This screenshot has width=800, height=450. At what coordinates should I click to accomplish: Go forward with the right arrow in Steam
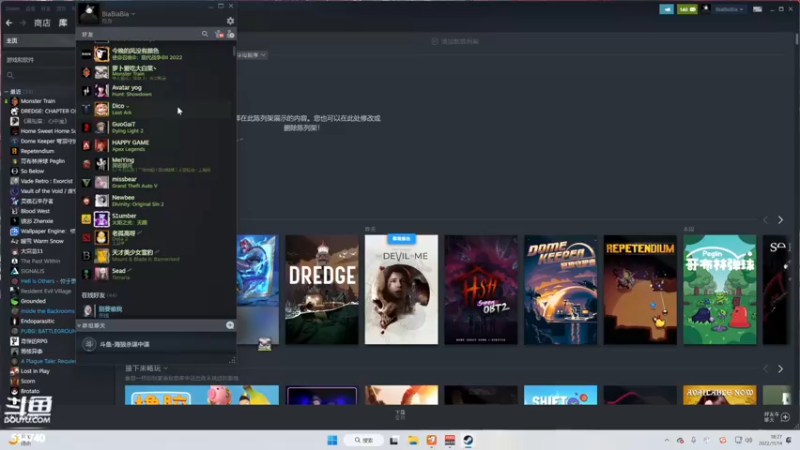(x=23, y=23)
